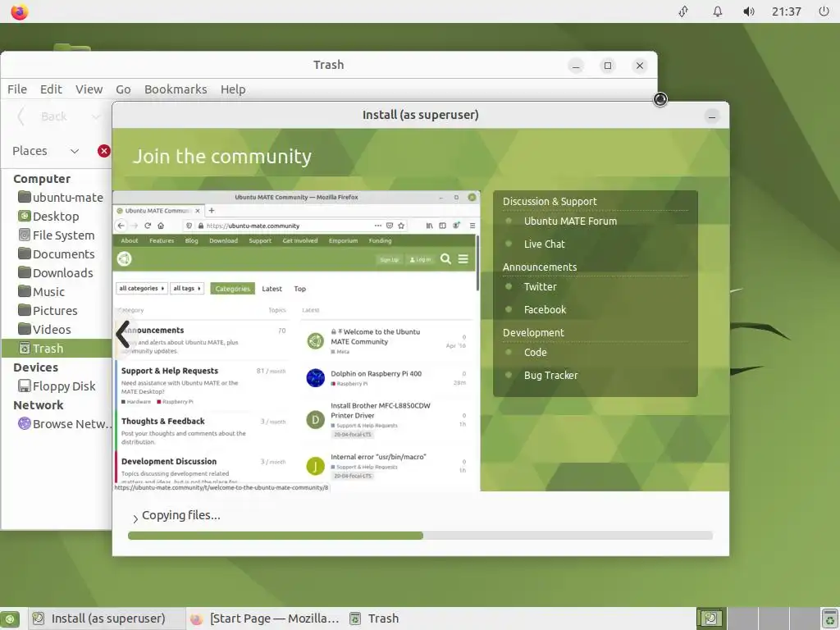The width and height of the screenshot is (840, 630).
Task: Click the Music folder icon
Action: (24, 291)
